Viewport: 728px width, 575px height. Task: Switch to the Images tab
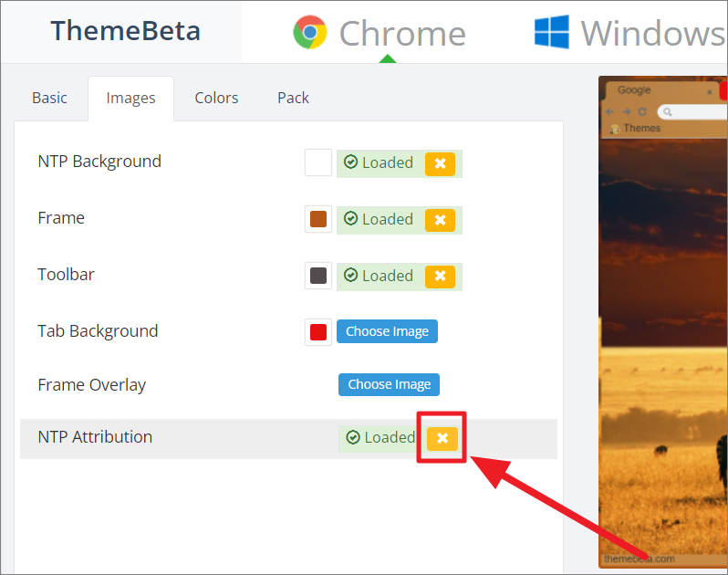coord(131,99)
